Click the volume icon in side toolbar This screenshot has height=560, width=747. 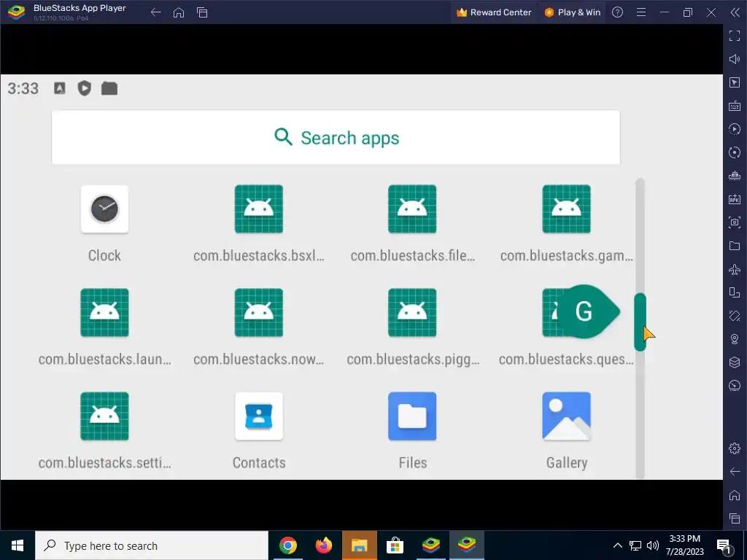[x=735, y=59]
